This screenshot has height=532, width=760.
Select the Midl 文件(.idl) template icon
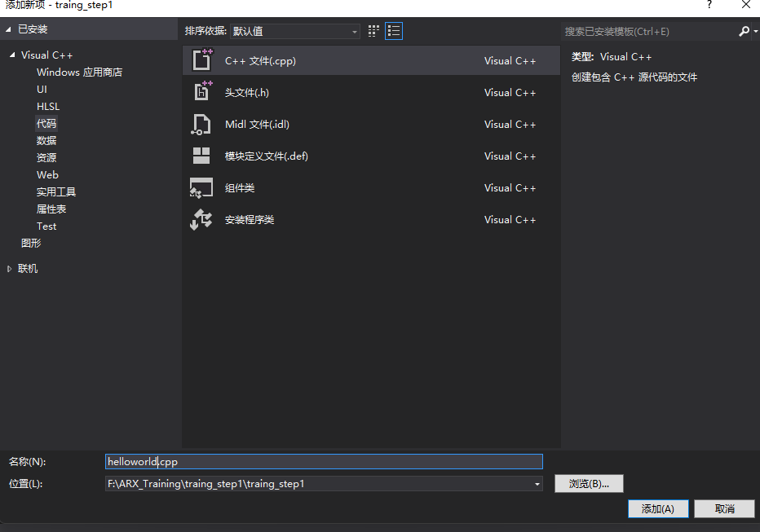(201, 124)
